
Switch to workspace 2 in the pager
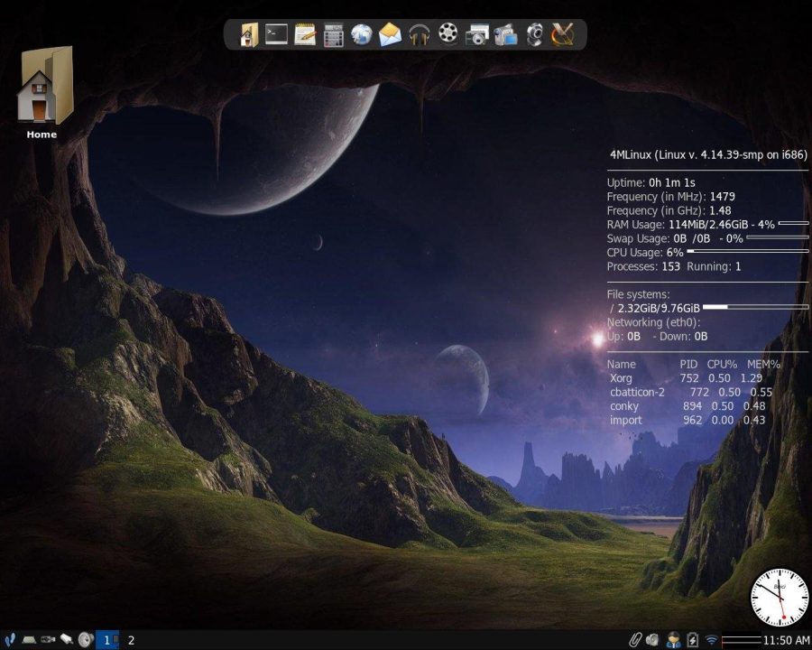pos(132,639)
